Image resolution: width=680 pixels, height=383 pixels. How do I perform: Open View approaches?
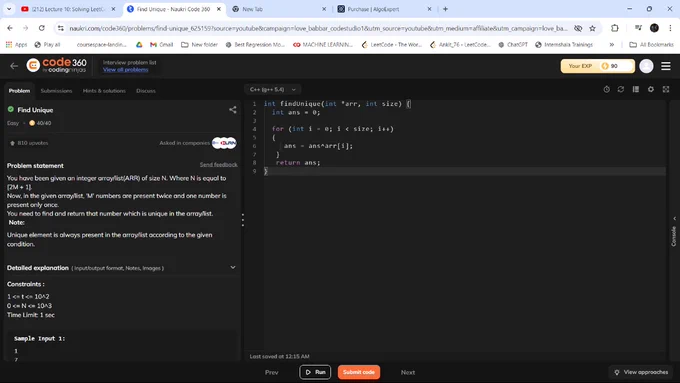(x=641, y=372)
